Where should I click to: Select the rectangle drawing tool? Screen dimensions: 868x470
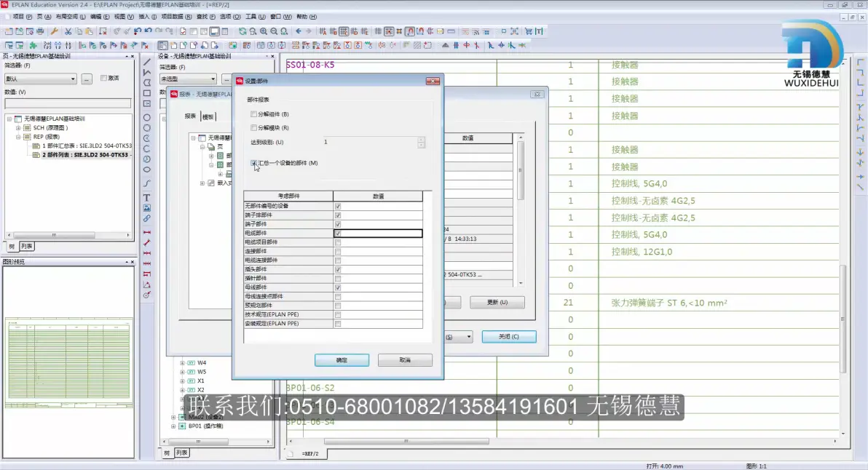146,93
